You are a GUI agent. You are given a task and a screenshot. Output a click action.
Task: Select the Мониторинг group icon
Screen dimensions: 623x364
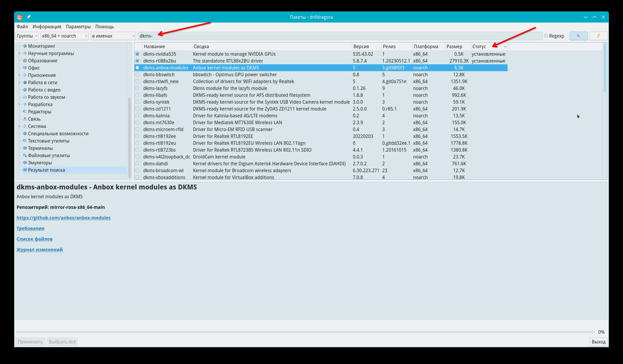[x=25, y=46]
